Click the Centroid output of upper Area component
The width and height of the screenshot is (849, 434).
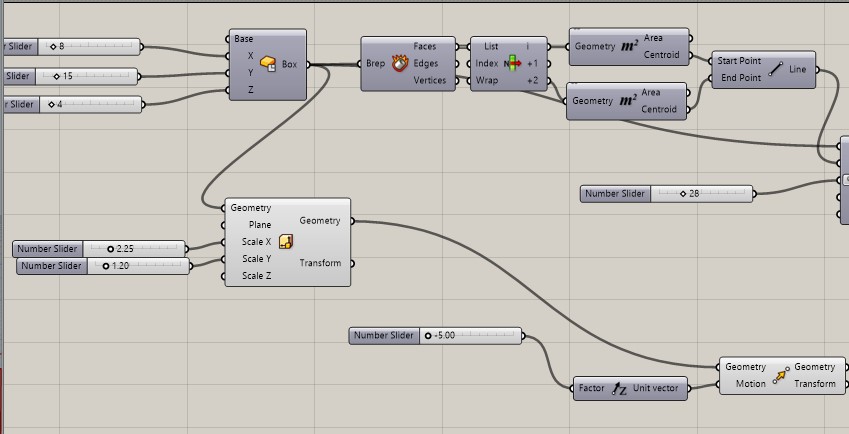click(x=662, y=55)
